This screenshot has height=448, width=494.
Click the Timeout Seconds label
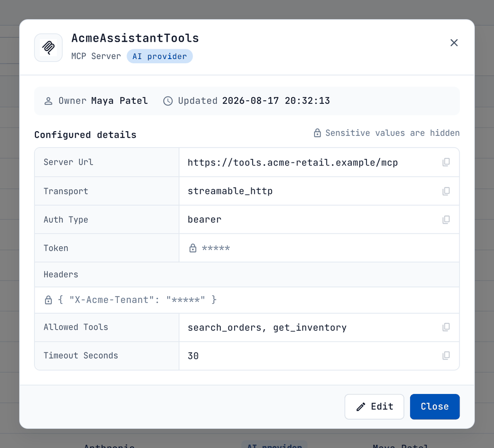point(81,355)
